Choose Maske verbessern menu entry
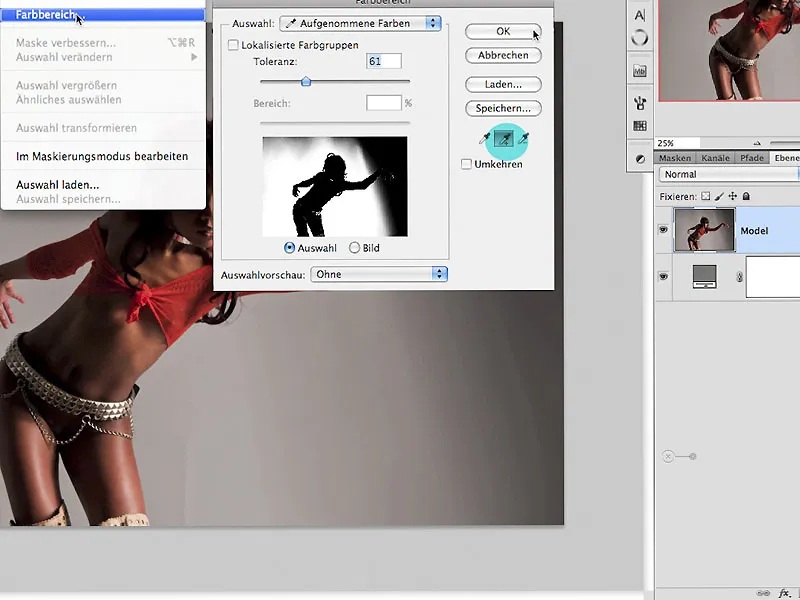This screenshot has width=800, height=600. [103, 43]
